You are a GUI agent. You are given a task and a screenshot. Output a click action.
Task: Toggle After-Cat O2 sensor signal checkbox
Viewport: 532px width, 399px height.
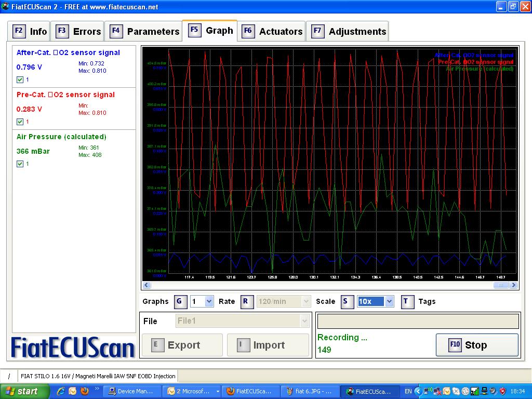click(x=20, y=79)
